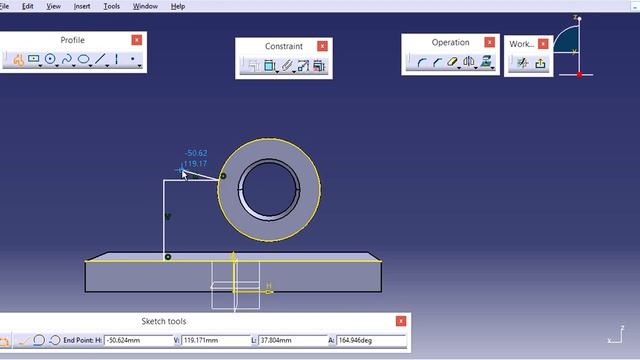Click the A angle value field
This screenshot has width=640, height=360.
371,340
